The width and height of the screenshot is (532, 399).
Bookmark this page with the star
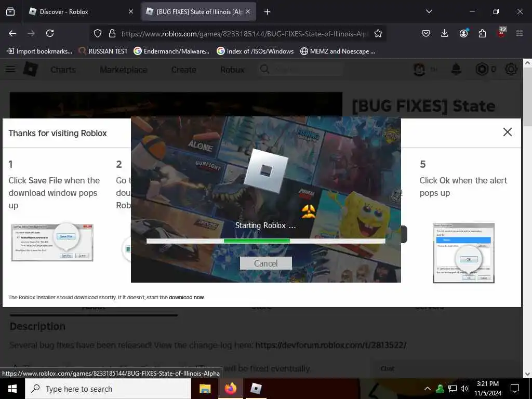[x=378, y=33]
